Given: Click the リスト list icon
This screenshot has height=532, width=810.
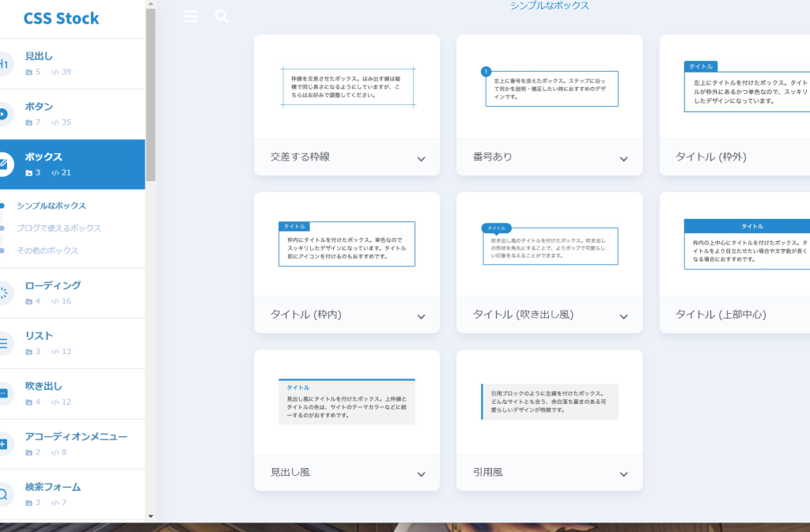Looking at the screenshot, I should pyautogui.click(x=4, y=343).
